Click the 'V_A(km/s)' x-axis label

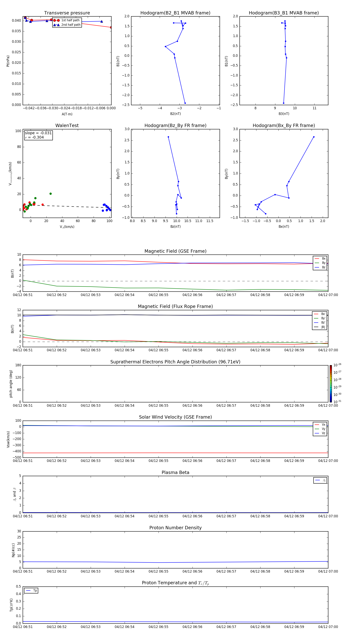67,227
